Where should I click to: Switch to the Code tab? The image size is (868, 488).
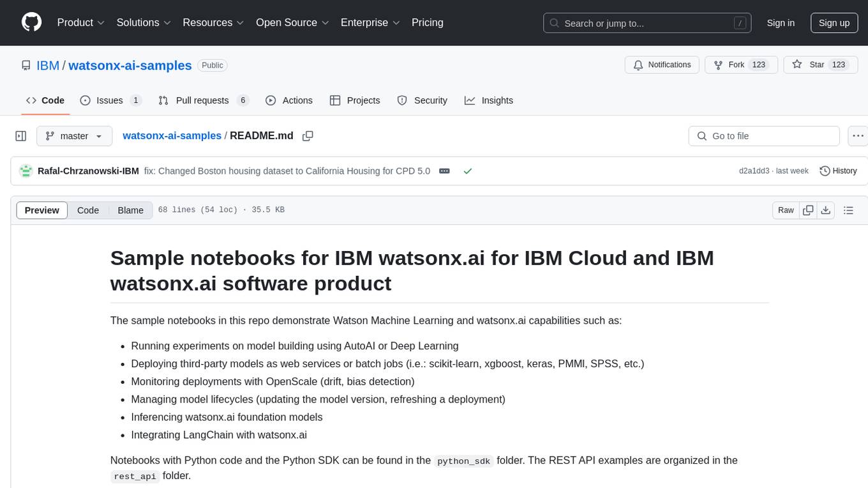pyautogui.click(x=45, y=100)
